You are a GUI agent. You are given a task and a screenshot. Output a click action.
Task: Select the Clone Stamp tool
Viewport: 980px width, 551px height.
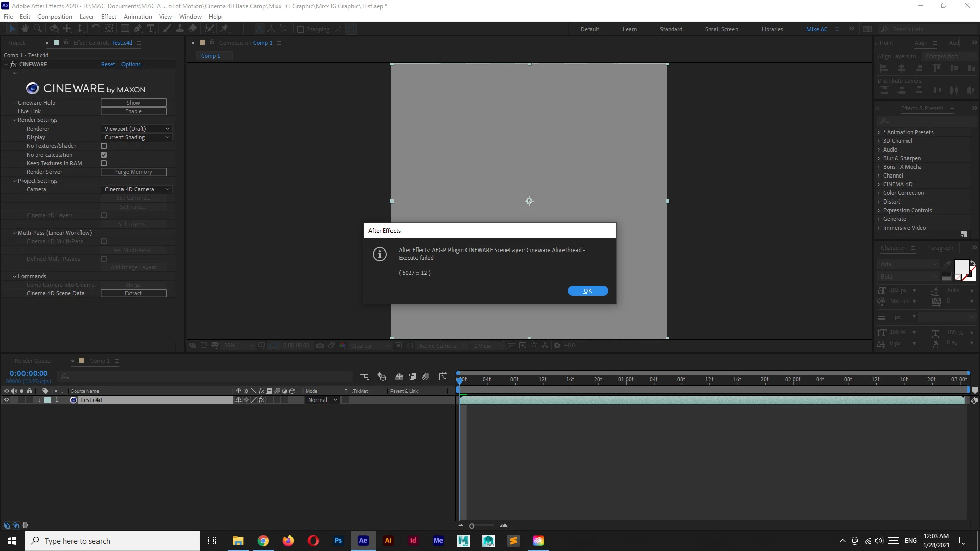coord(180,29)
